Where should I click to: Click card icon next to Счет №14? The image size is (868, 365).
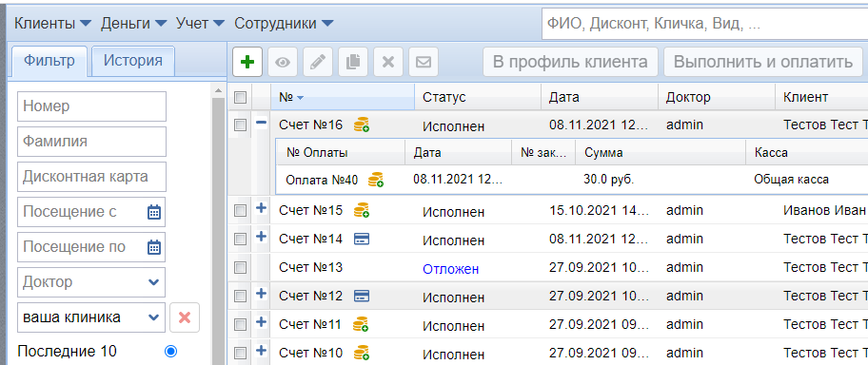[362, 239]
